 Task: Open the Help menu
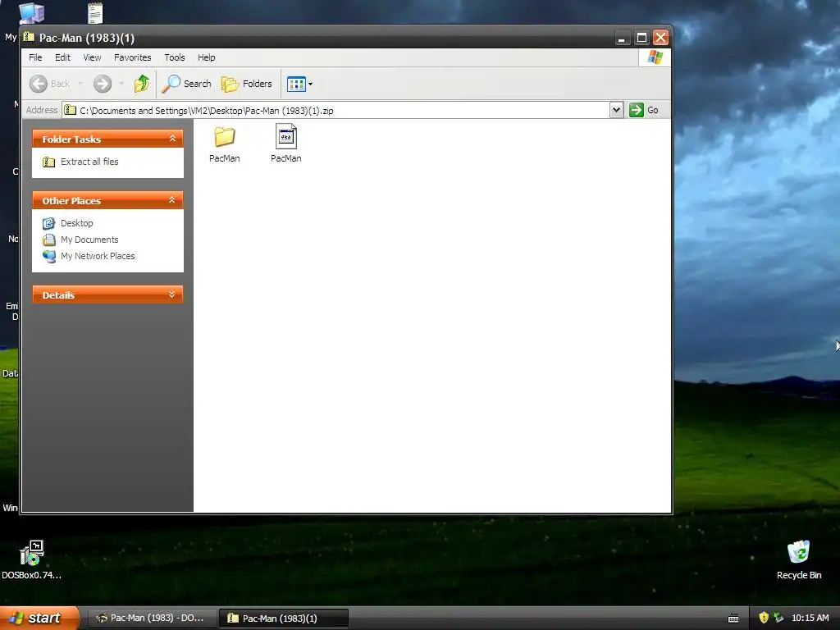tap(206, 57)
